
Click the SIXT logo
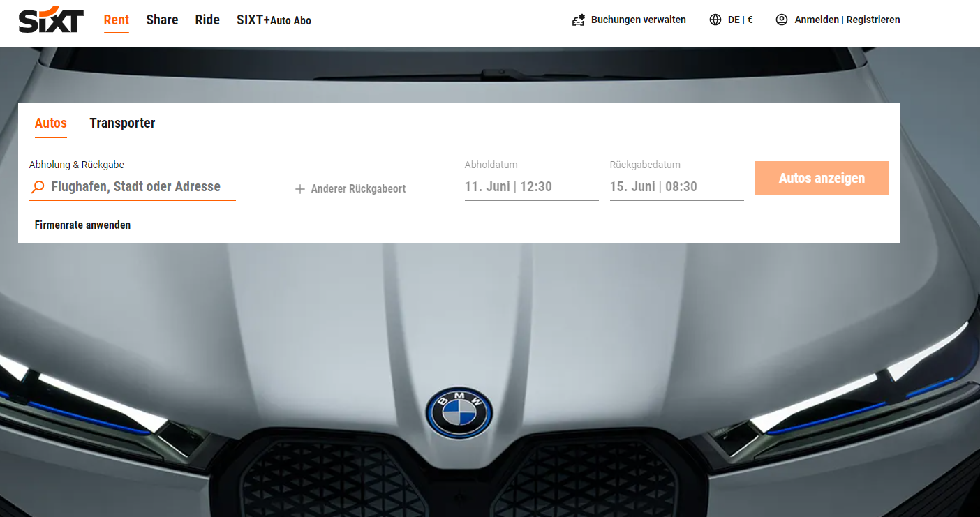(x=51, y=20)
